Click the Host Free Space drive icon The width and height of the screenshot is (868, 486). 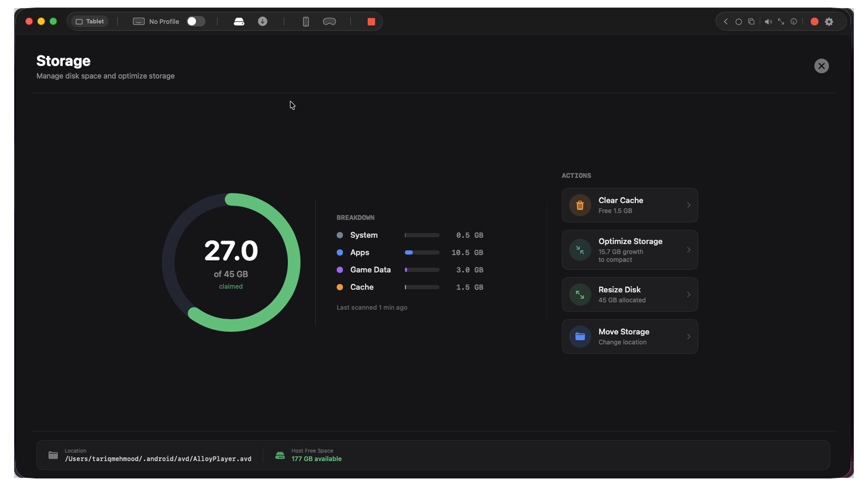(280, 455)
